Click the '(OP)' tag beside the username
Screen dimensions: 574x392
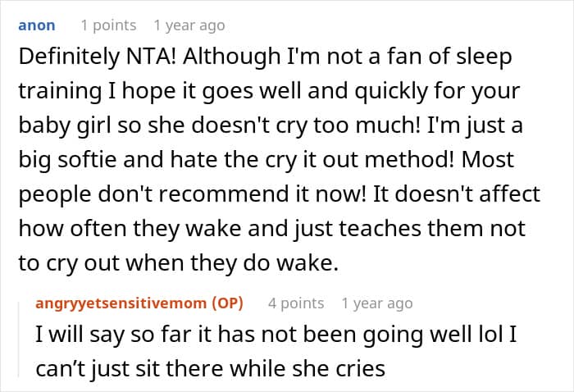coord(228,303)
